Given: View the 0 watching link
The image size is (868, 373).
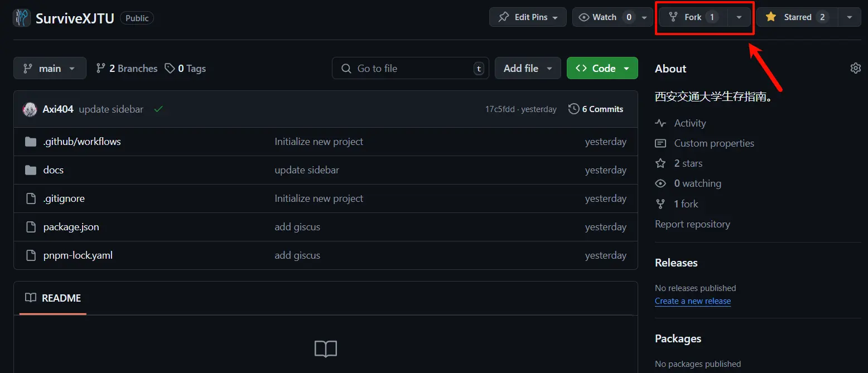Looking at the screenshot, I should point(697,183).
